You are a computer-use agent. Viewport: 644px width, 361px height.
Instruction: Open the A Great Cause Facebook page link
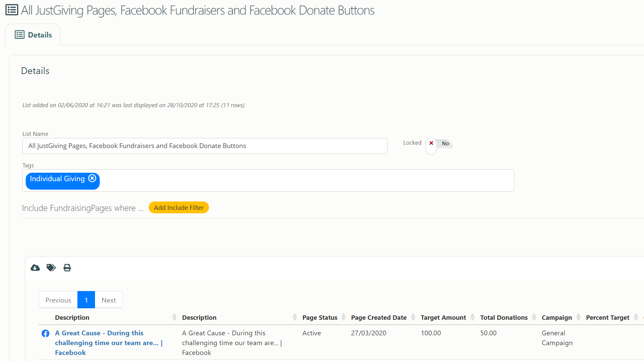click(109, 343)
